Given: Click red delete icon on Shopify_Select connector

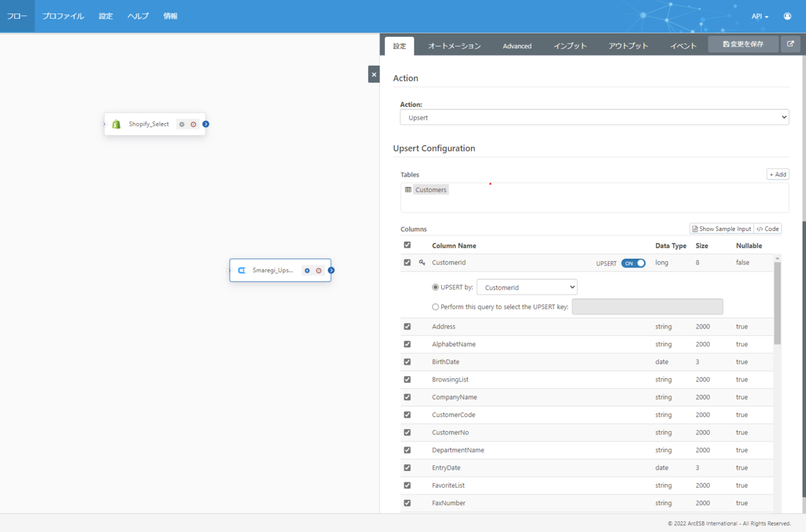Looking at the screenshot, I should tap(193, 124).
